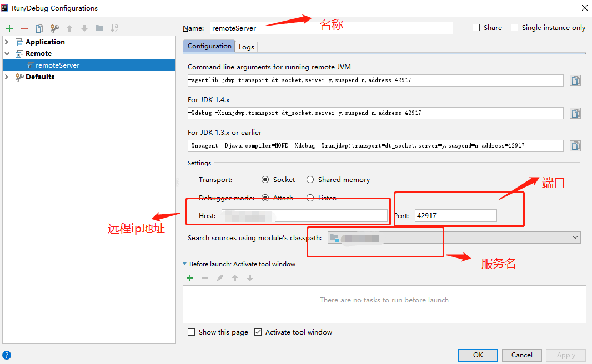Image resolution: width=592 pixels, height=364 pixels.
Task: Open the edit defaults wrench icon
Action: 54,28
